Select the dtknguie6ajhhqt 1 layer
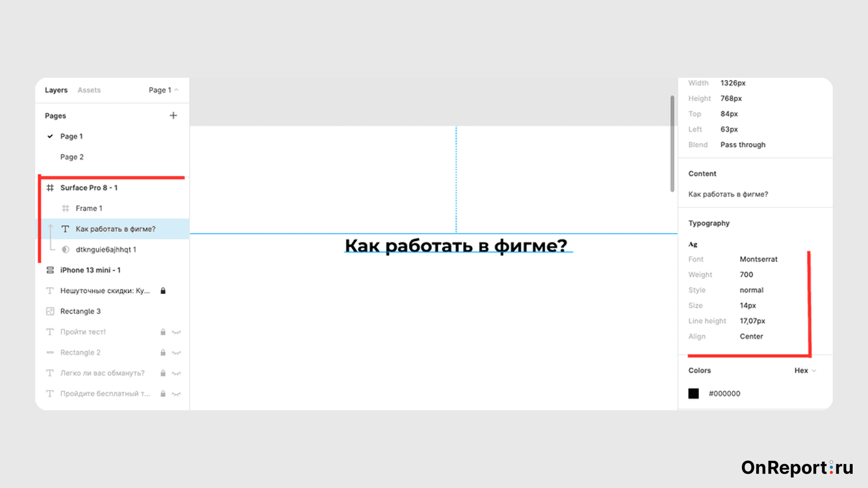868x488 pixels. pos(112,249)
